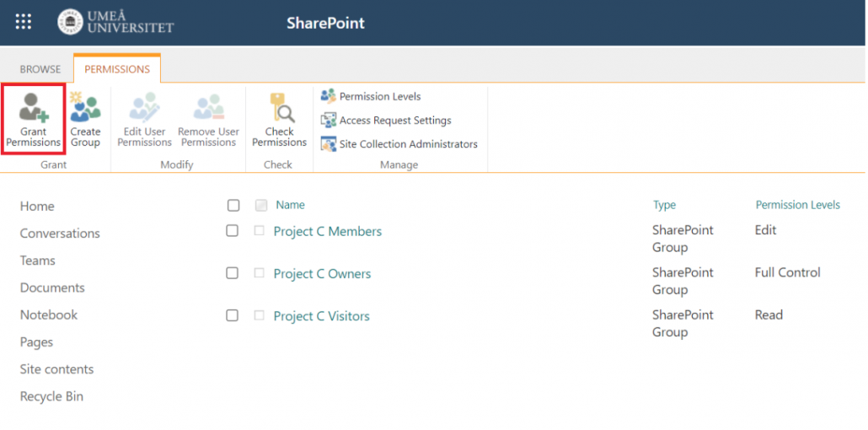Open the Project C Visitors group link
Screen dimensions: 868x430
[x=322, y=316]
